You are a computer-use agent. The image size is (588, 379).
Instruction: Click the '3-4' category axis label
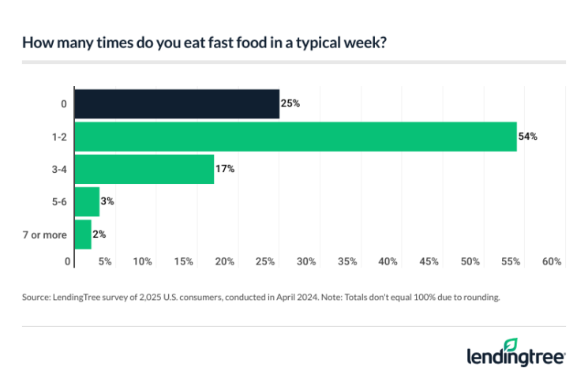coord(60,169)
